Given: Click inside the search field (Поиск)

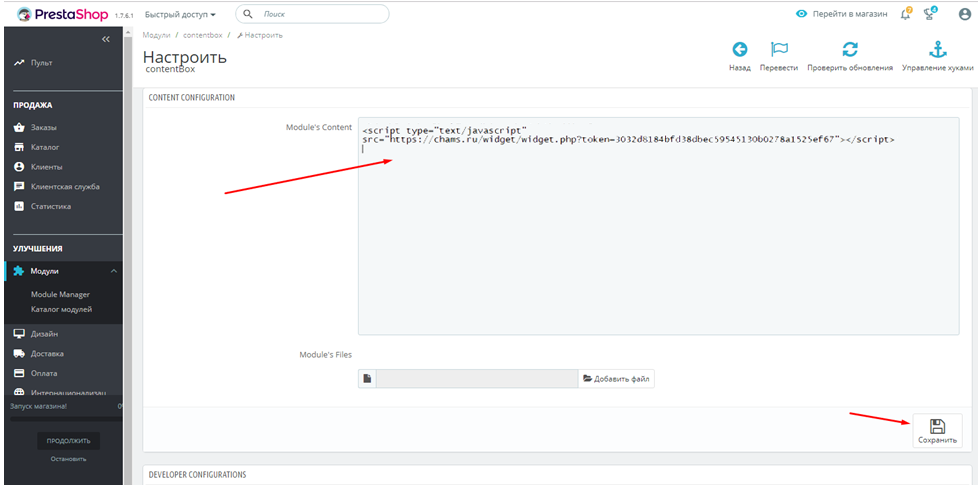Looking at the screenshot, I should point(318,15).
